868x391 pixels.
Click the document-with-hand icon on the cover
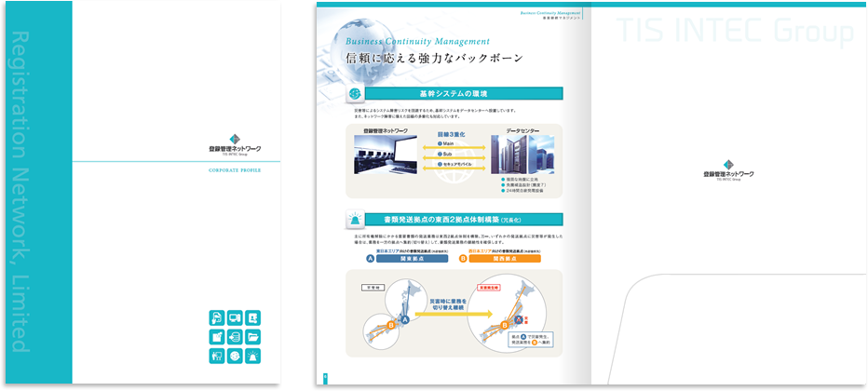[x=217, y=318]
